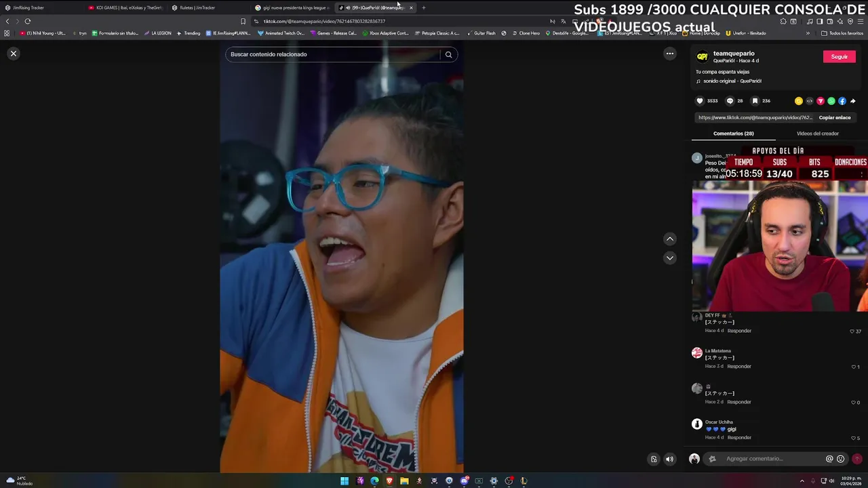The width and height of the screenshot is (868, 488).
Task: Open 'Todos los favoritos' bookmarks folder
Action: tap(842, 33)
